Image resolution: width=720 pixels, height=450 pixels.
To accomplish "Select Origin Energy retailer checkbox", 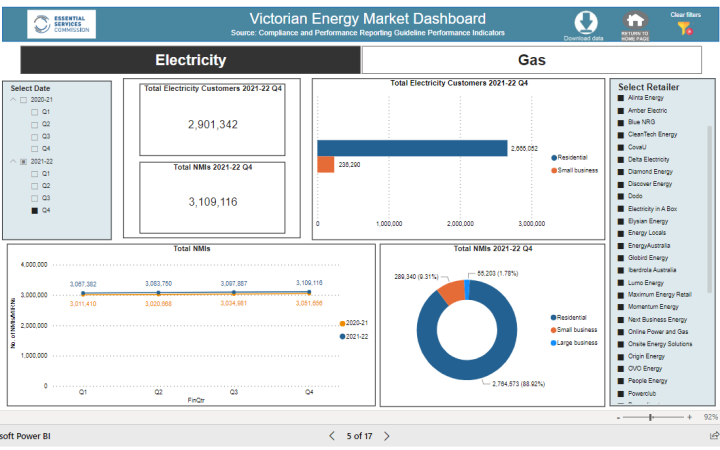I will point(621,356).
